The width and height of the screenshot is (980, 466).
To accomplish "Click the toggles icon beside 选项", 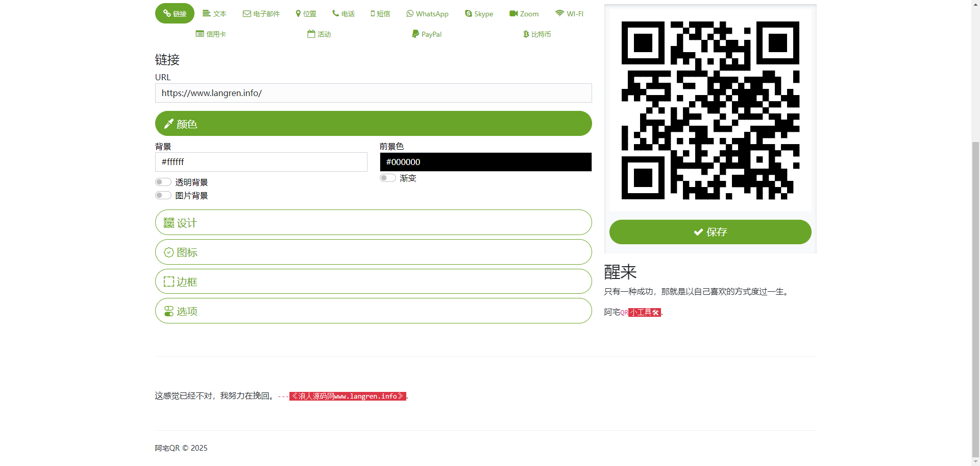I will pyautogui.click(x=169, y=311).
